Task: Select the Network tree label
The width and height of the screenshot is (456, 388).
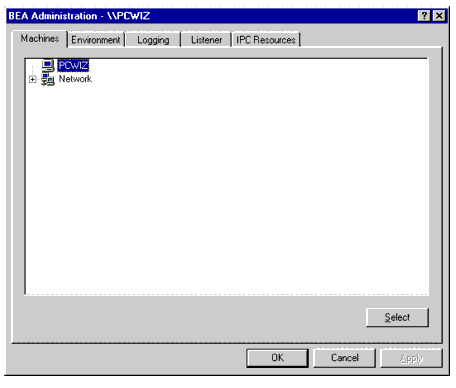Action: pyautogui.click(x=75, y=79)
